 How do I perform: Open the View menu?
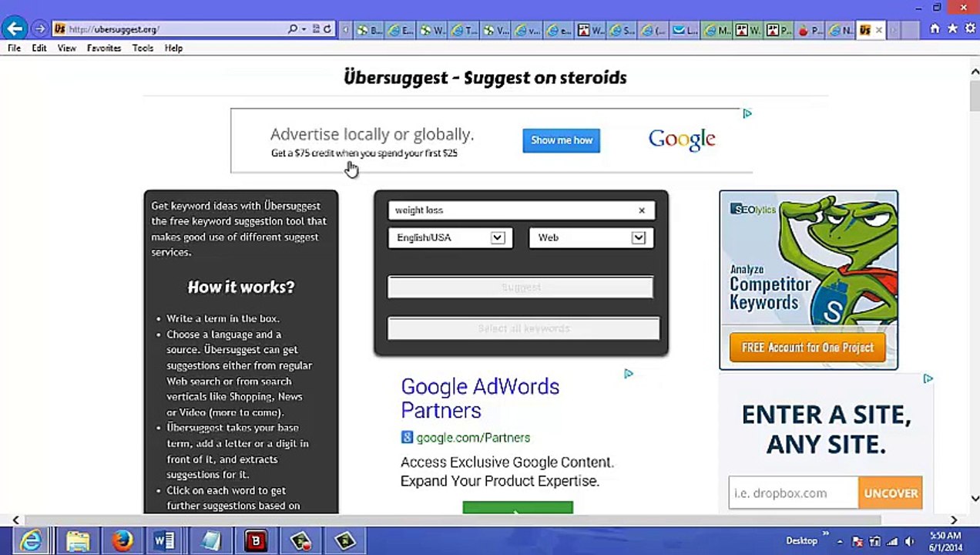click(67, 48)
